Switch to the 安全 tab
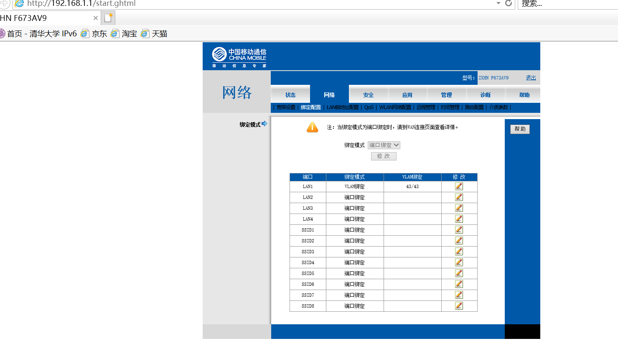Screen dimensions: 618x364 tap(369, 95)
